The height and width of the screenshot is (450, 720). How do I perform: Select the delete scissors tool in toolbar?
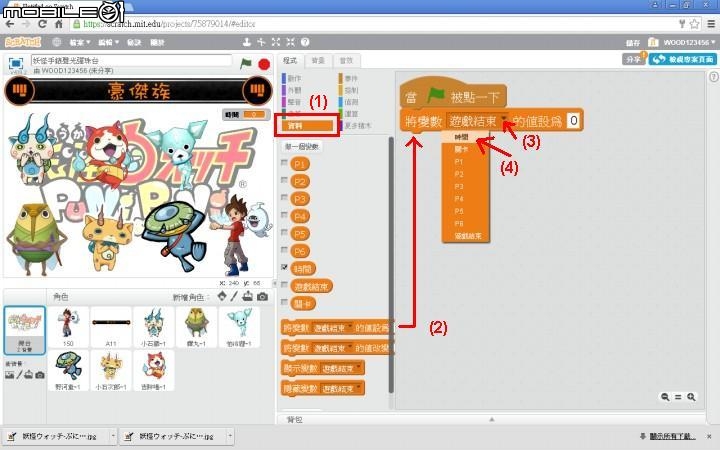pos(261,42)
